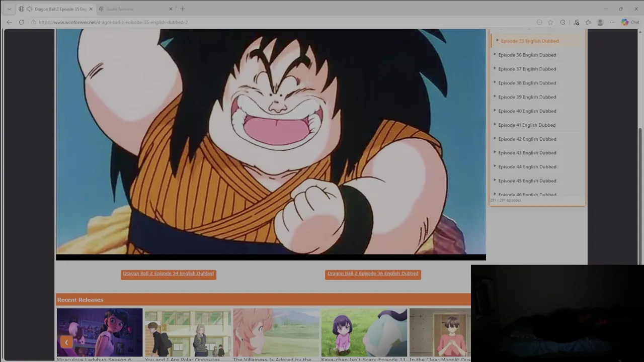Viewport: 644px width, 362px height.
Task: Expand the arrow beside Episode 42 English Dubbed
Action: [x=495, y=138]
